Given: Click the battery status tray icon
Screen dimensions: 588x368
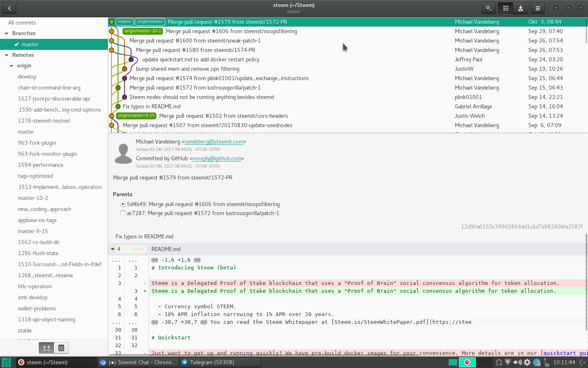Looking at the screenshot, I should [546, 362].
